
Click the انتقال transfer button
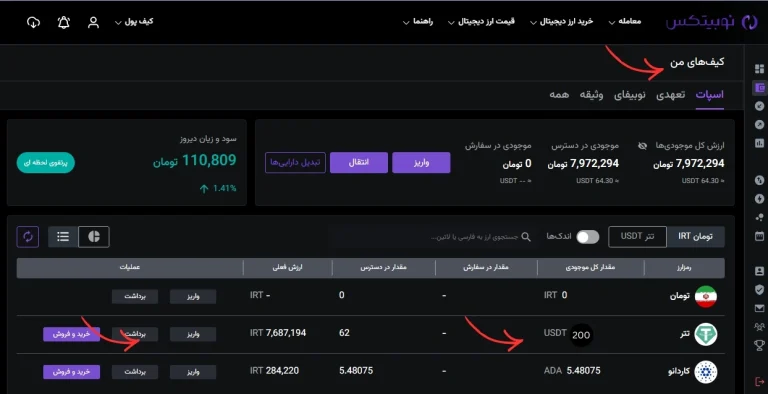pyautogui.click(x=359, y=163)
